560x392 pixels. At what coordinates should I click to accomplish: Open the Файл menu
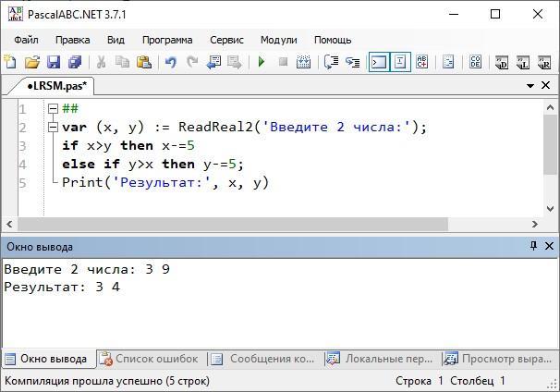[x=27, y=40]
